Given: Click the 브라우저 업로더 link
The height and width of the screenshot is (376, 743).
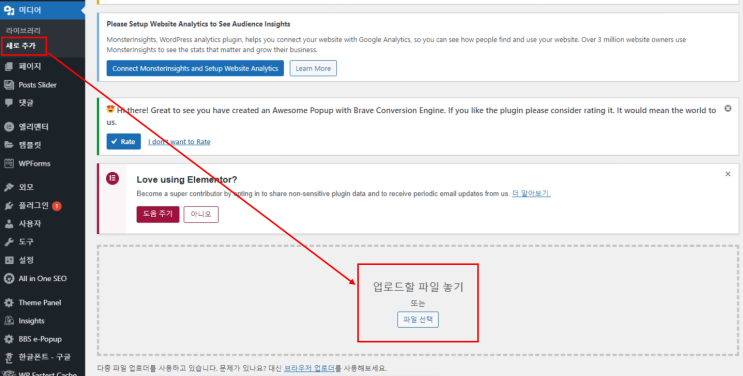Looking at the screenshot, I should point(309,368).
